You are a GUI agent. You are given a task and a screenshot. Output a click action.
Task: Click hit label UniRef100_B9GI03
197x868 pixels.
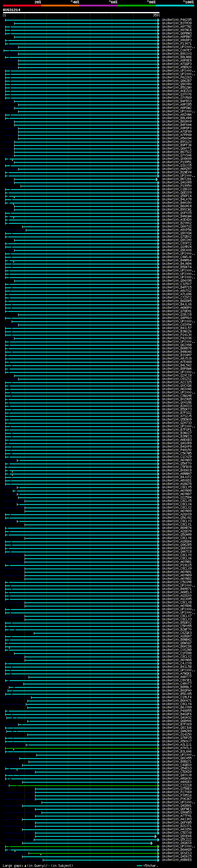176,54
